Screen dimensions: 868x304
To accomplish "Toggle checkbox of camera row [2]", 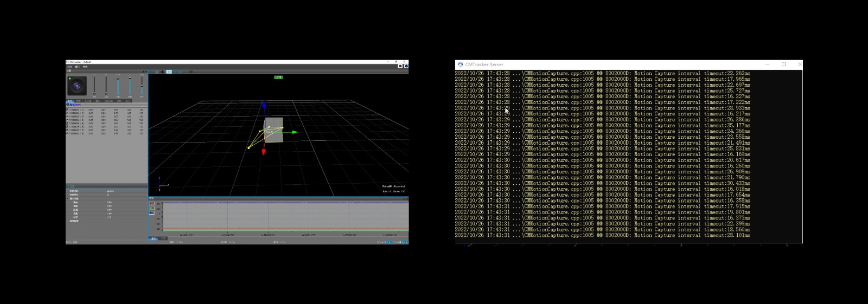I will (x=67, y=113).
